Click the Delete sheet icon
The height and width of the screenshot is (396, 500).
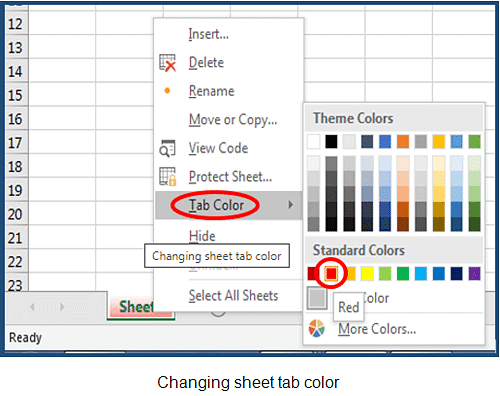click(167, 63)
